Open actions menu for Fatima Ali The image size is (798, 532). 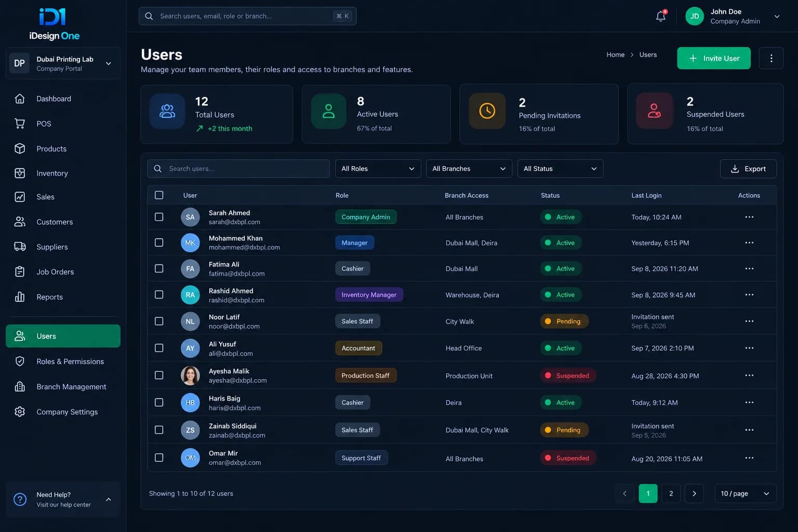tap(749, 269)
